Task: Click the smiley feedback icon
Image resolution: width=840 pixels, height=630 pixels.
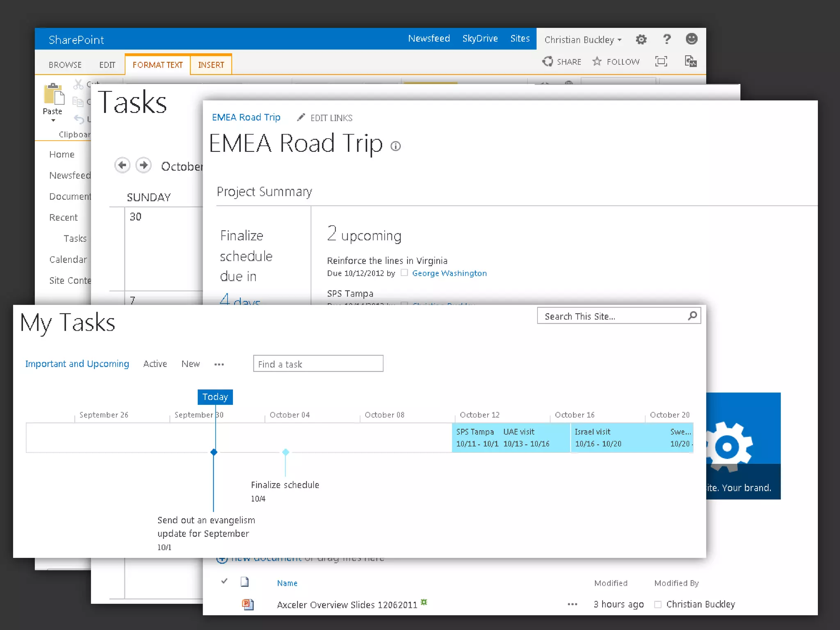Action: coord(692,39)
